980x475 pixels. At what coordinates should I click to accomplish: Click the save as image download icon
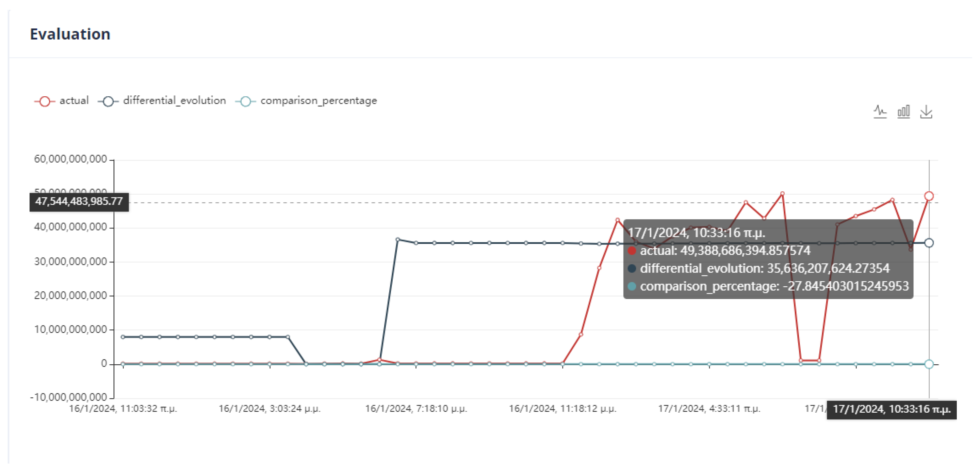tap(926, 112)
